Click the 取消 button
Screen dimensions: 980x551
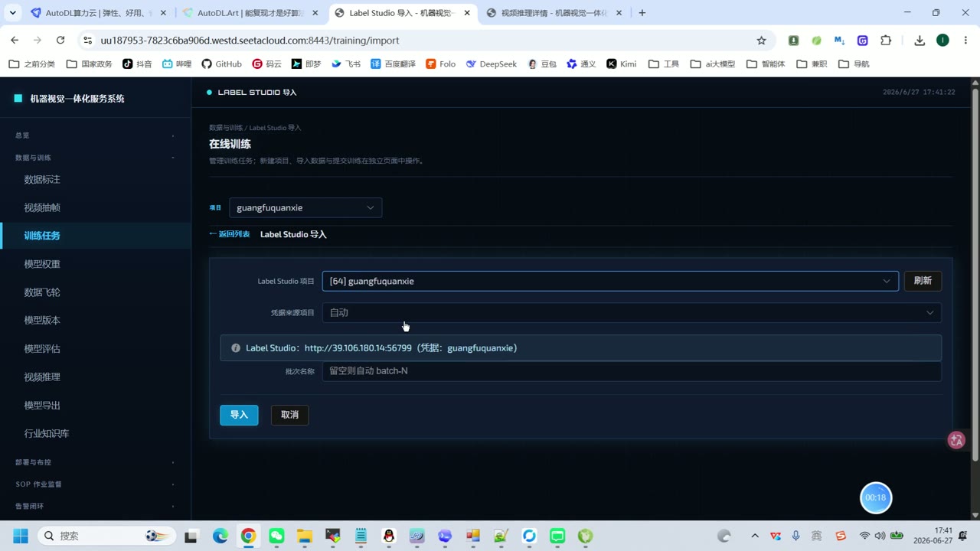click(289, 415)
